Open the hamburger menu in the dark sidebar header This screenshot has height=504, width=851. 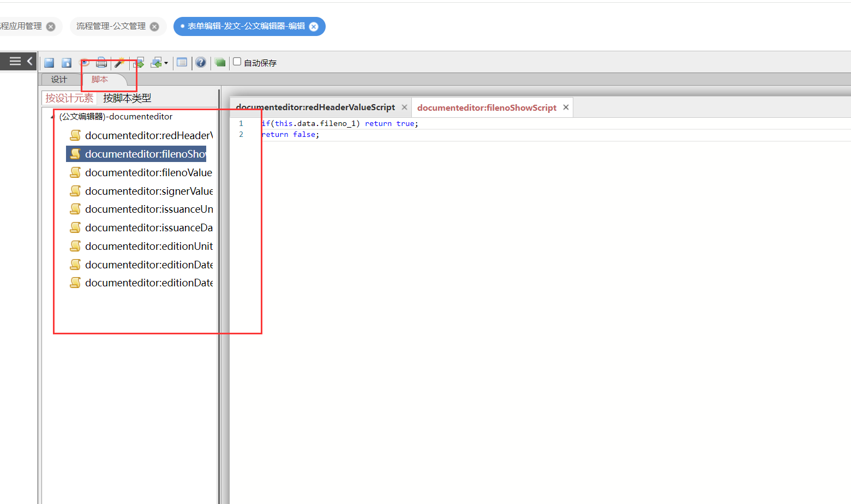(x=15, y=61)
